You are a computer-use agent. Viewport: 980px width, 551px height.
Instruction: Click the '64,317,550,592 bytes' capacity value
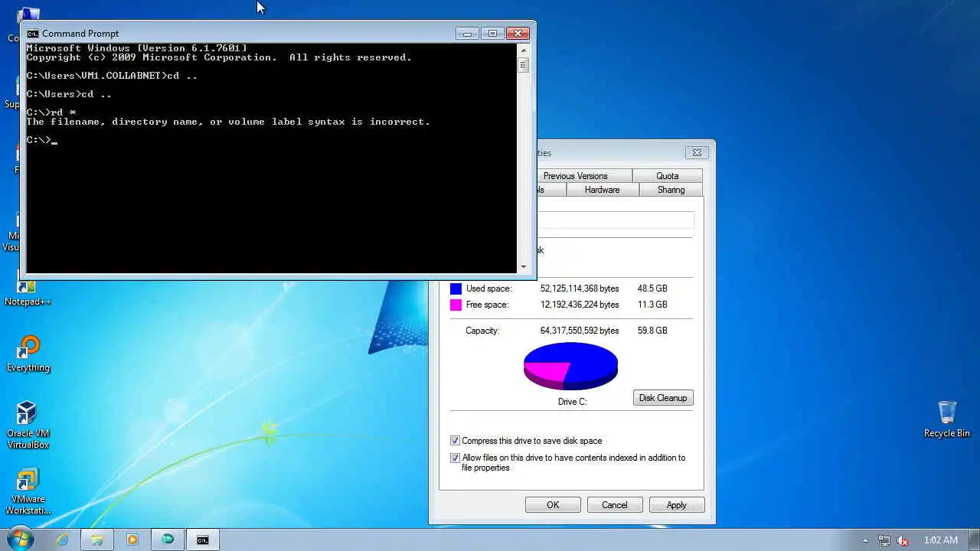tap(580, 331)
